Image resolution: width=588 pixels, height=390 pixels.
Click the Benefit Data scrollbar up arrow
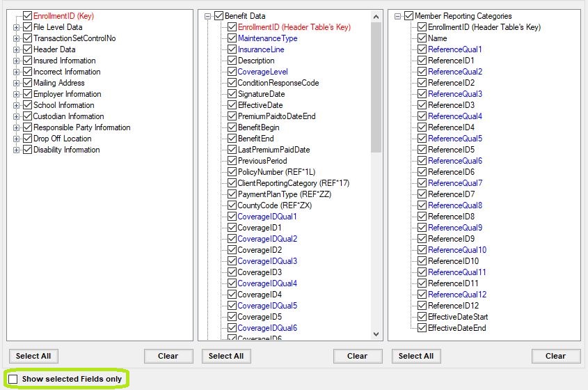click(x=376, y=17)
